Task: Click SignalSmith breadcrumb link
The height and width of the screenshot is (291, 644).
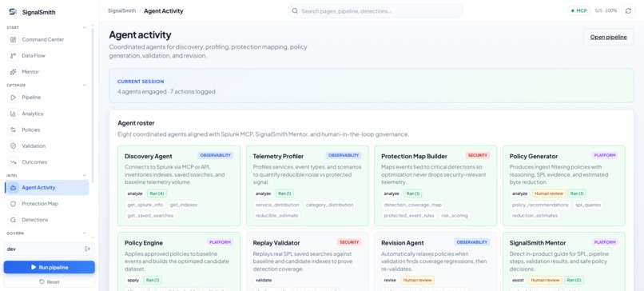Action: point(122,11)
